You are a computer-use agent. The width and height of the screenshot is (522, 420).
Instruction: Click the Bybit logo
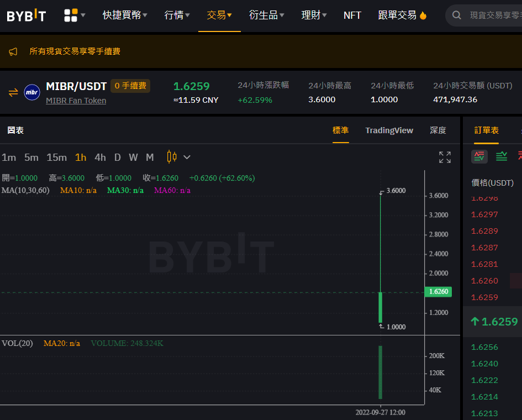[x=27, y=15]
